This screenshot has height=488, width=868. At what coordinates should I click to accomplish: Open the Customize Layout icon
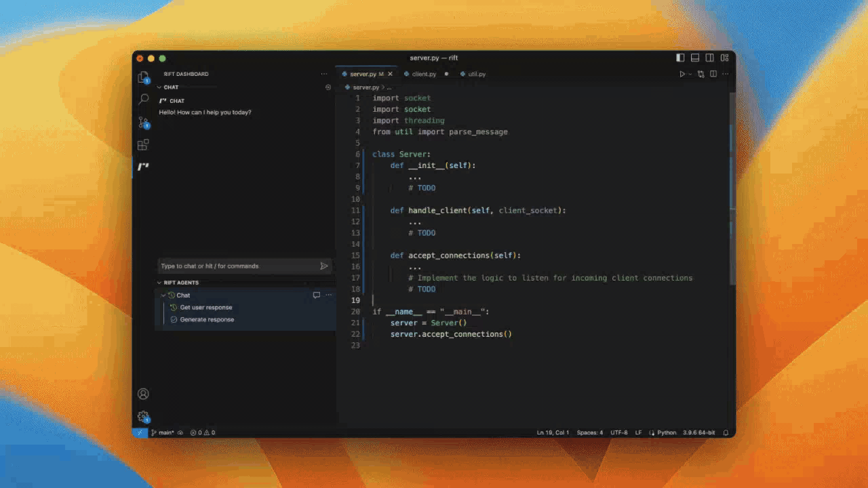tap(725, 58)
